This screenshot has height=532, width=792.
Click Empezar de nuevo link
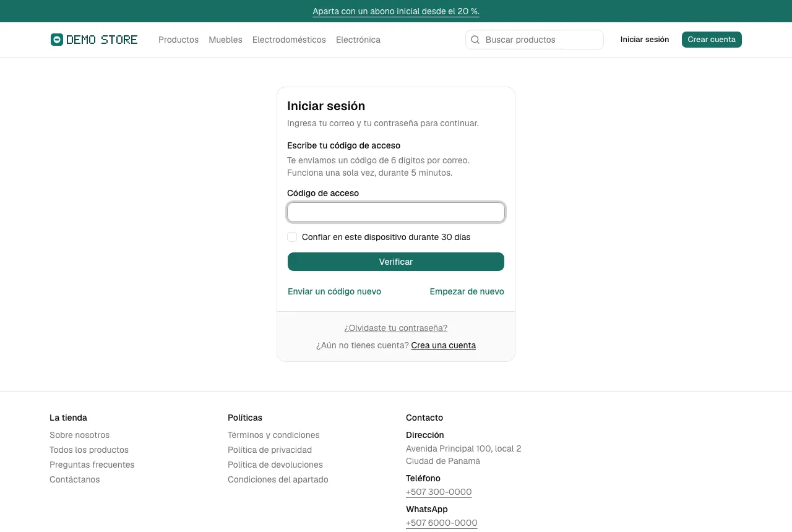point(467,291)
